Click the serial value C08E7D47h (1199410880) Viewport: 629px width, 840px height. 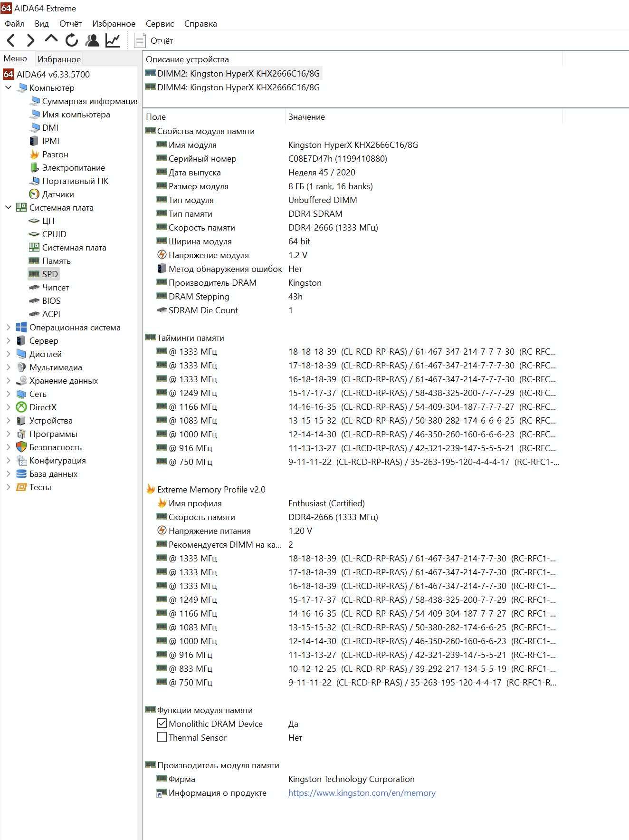point(338,158)
